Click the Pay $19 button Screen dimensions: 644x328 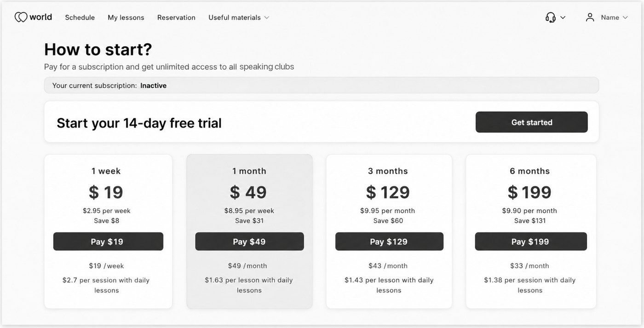point(108,242)
